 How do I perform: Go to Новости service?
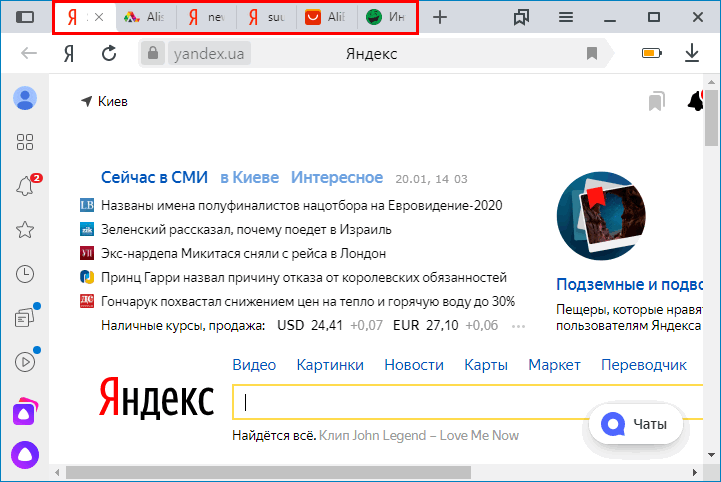414,365
